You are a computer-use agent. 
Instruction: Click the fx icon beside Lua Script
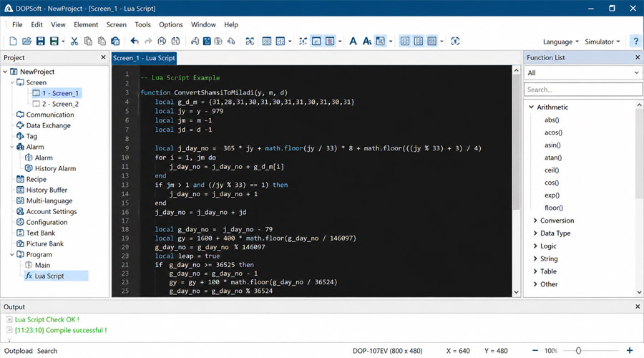click(29, 276)
